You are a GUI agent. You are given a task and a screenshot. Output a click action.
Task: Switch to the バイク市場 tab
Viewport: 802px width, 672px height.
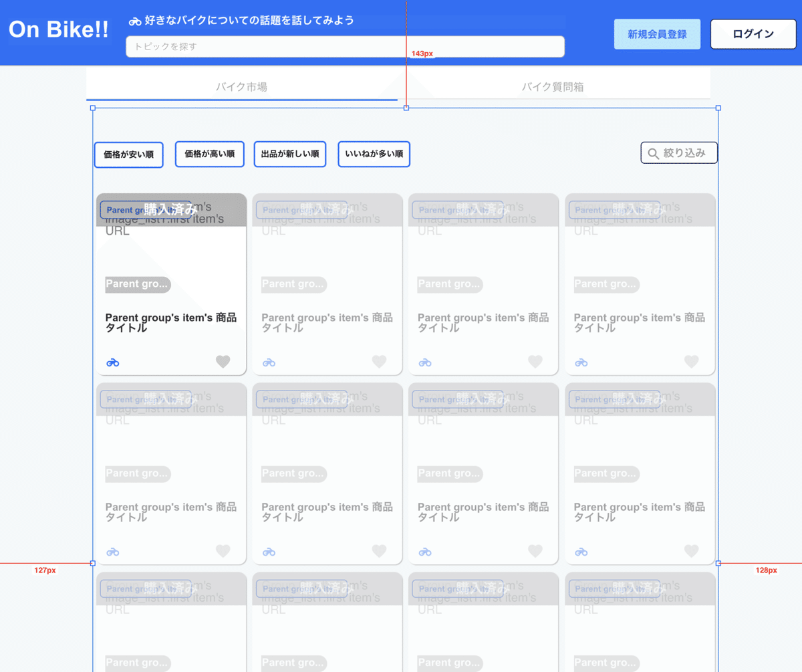(242, 87)
